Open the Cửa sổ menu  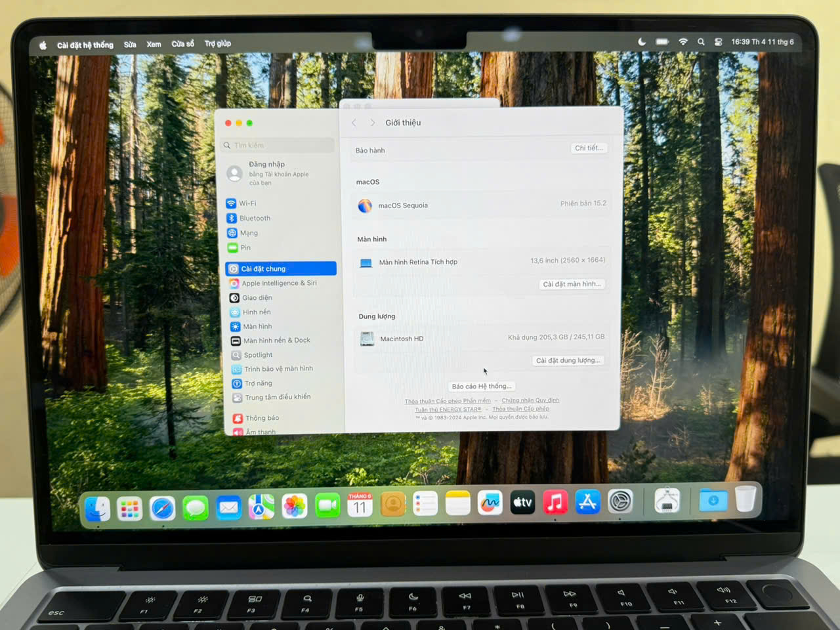[183, 44]
